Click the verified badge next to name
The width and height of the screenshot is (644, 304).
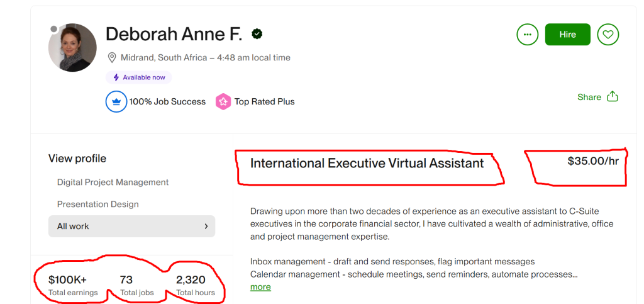coord(257,34)
